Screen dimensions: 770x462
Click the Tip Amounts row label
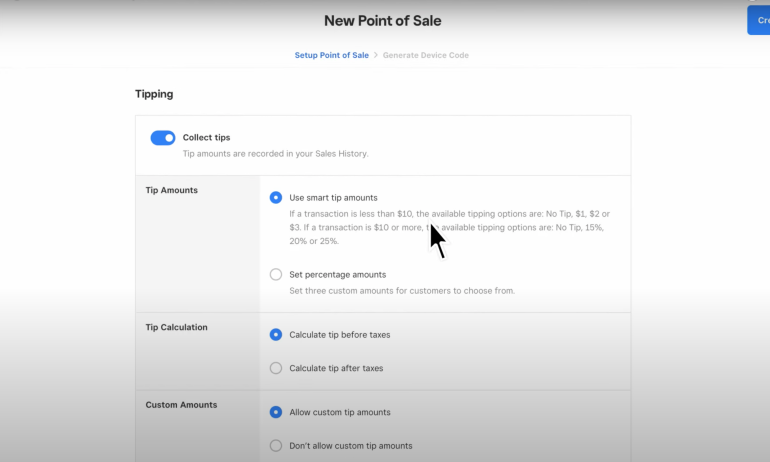point(172,190)
